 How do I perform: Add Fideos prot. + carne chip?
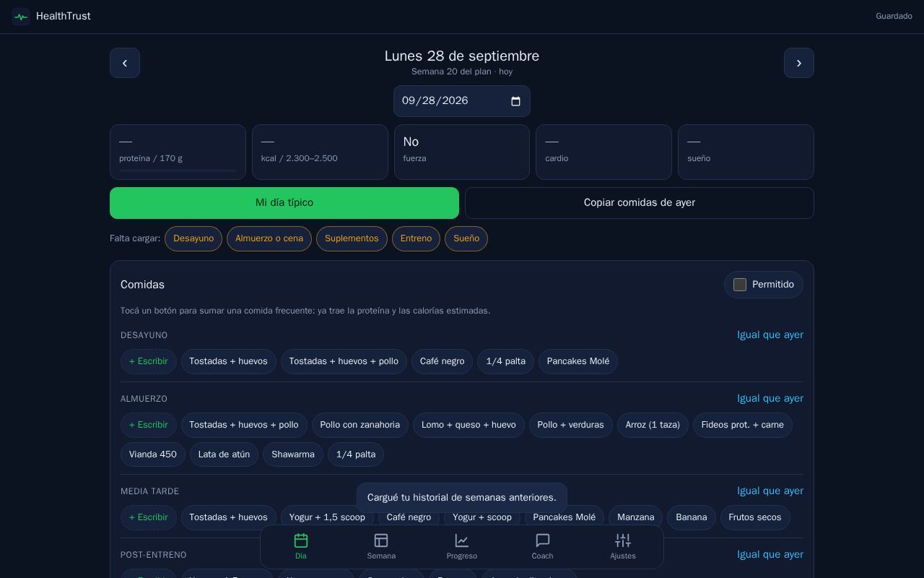tap(743, 425)
